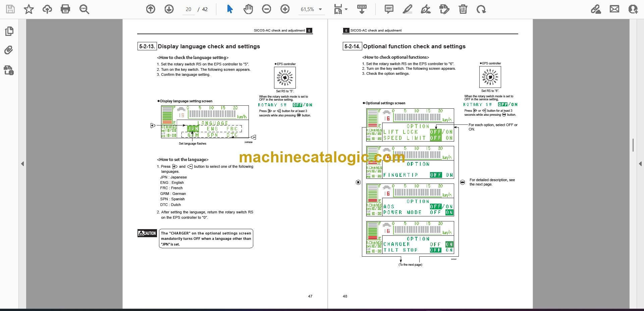Click the '5-2-14.' section number

point(352,46)
